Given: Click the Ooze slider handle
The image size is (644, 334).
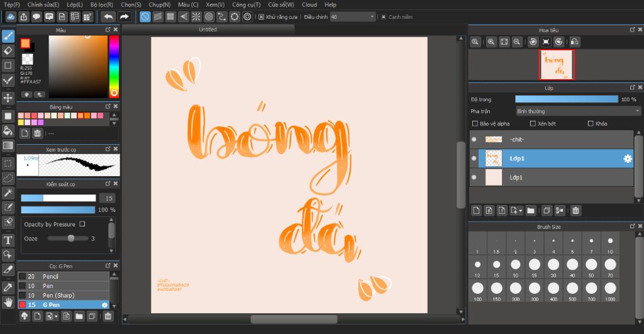Looking at the screenshot, I should coord(71,238).
